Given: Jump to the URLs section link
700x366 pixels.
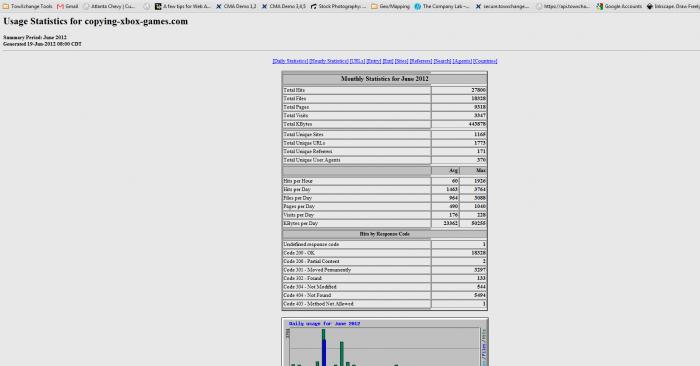Looking at the screenshot, I should pos(357,61).
